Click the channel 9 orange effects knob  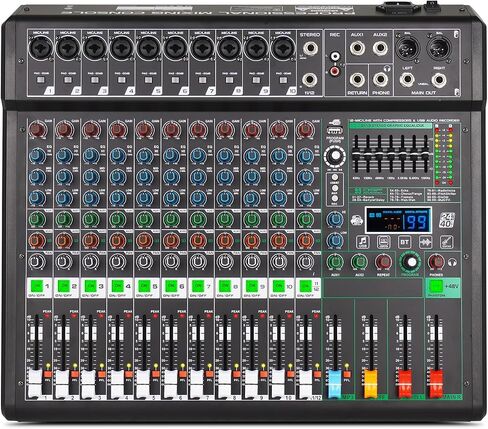252,240
